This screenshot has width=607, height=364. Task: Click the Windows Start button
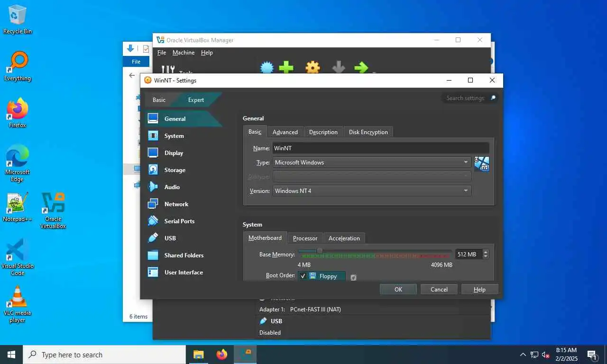point(11,355)
